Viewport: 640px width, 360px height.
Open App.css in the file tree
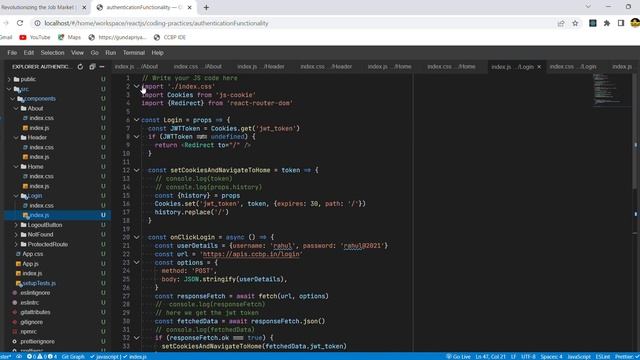(x=33, y=254)
